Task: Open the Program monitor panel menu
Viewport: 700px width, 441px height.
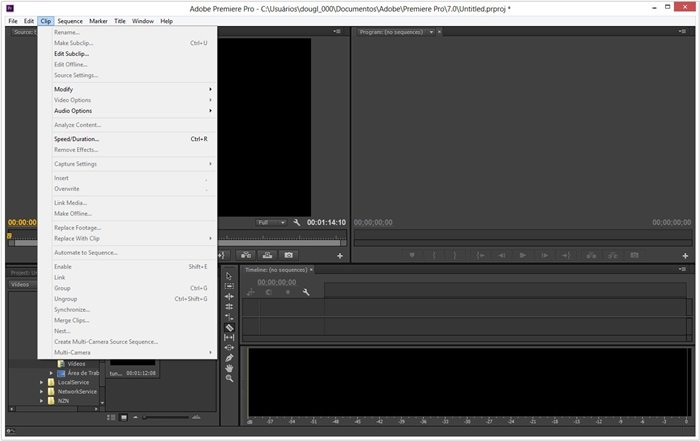Action: [682, 31]
